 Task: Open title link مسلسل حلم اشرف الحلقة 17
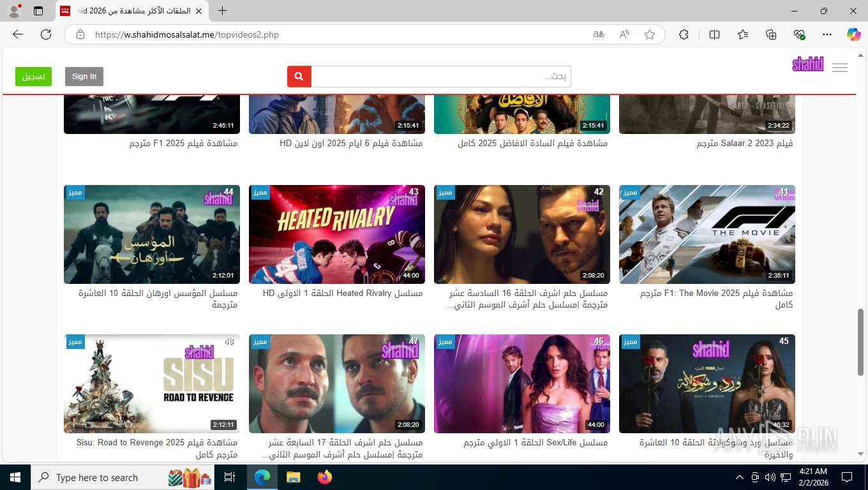click(x=343, y=448)
